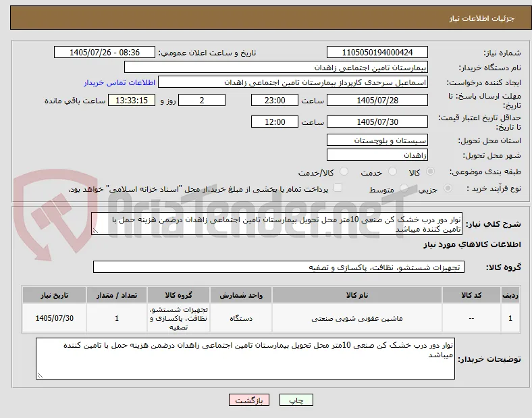The height and width of the screenshot is (418, 532).
Task: Click the need date cell 1405/07/30 in table
Action: pos(54,318)
